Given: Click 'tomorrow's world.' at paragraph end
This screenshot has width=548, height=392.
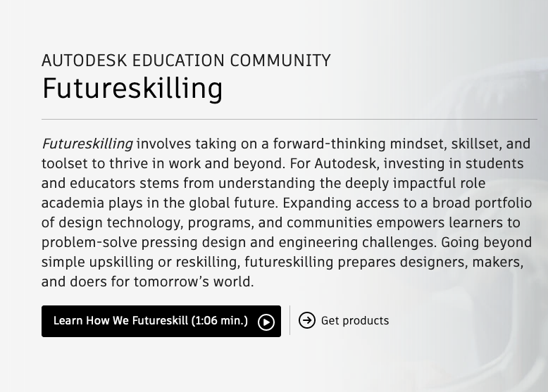Looking at the screenshot, I should (194, 282).
